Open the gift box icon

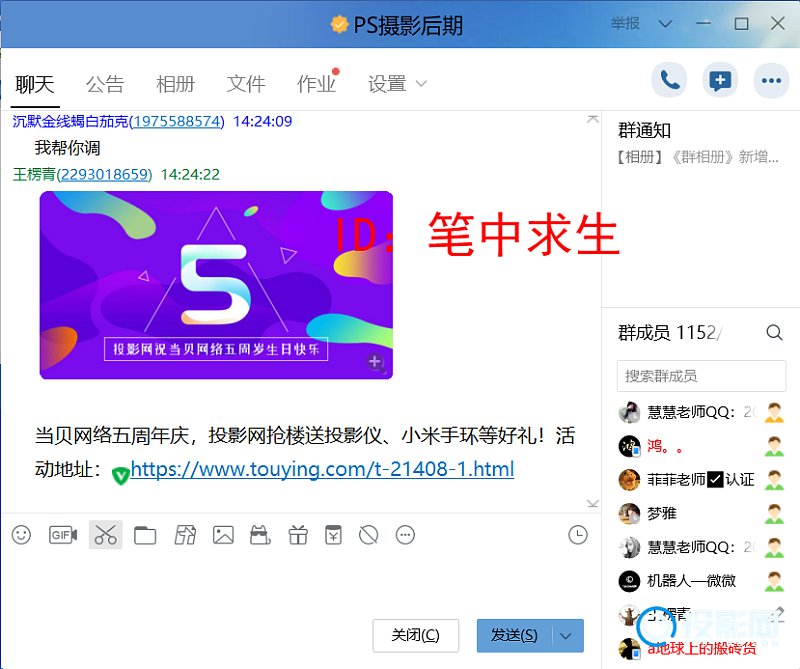click(x=297, y=535)
